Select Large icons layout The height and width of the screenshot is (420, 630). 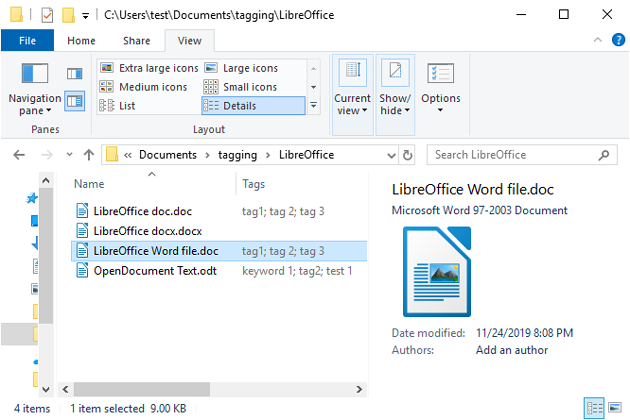point(241,68)
